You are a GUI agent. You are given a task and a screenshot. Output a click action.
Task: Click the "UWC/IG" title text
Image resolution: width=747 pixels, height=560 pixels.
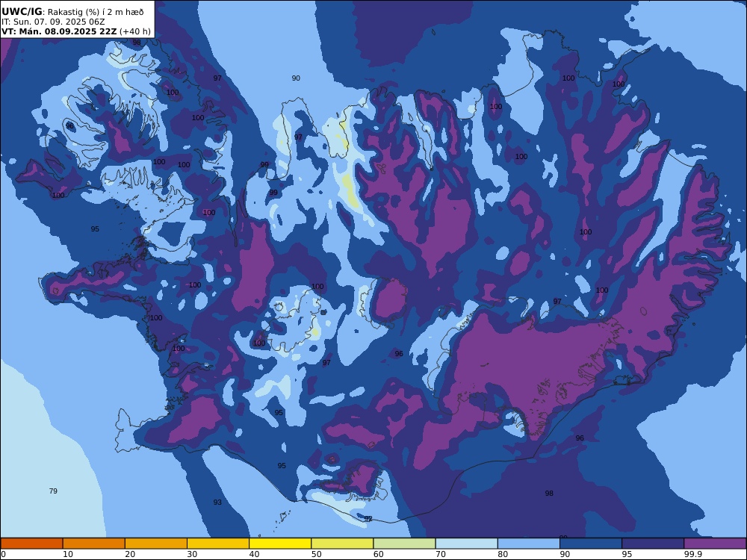pyautogui.click(x=22, y=12)
